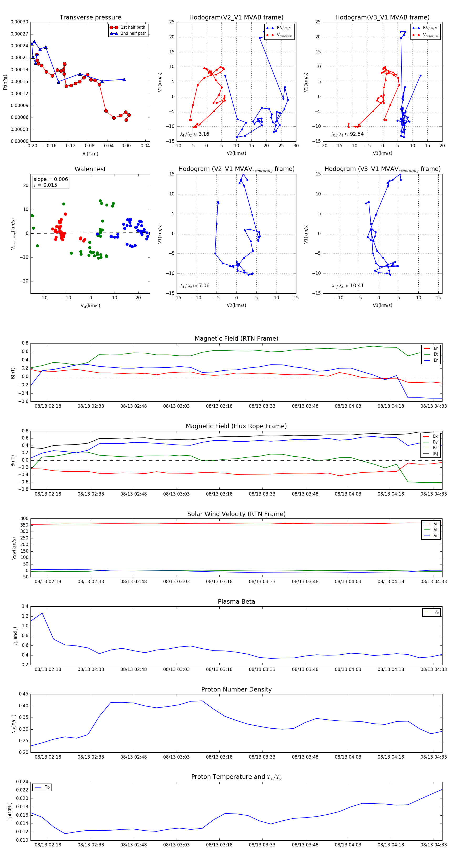Click the 'Solar Wind Velocity (RTN Frame)' title
This screenshot has height=868, width=473.
(x=236, y=514)
